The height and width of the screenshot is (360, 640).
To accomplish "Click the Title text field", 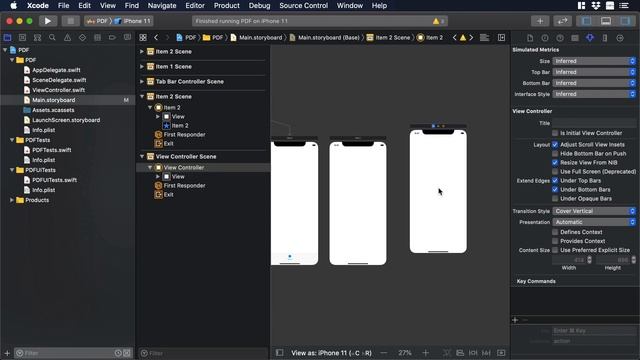I will tap(594, 123).
